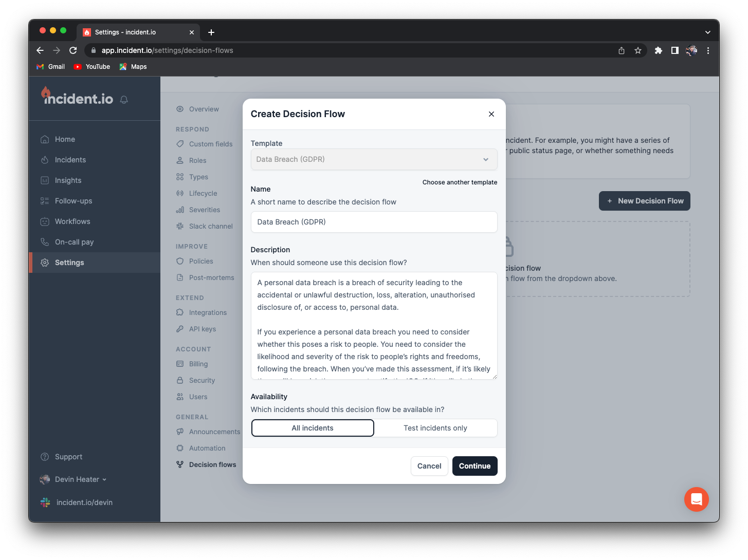Open Follow-ups in sidebar

[x=95, y=201]
